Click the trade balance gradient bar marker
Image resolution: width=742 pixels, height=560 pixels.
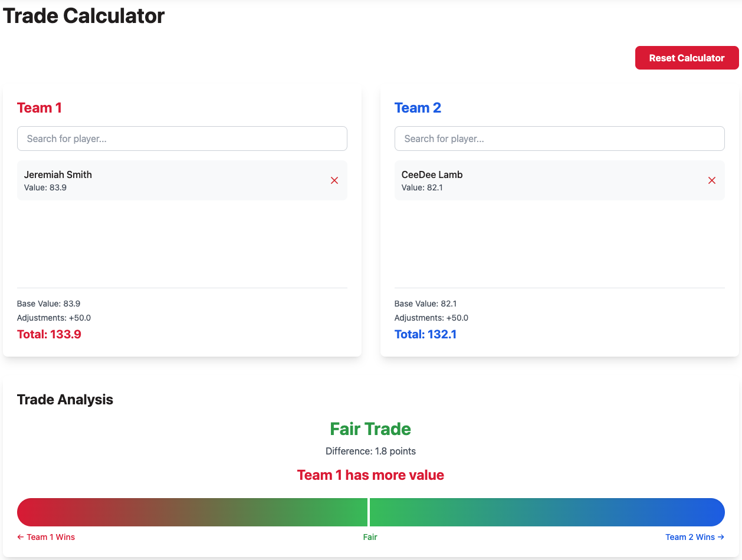(369, 512)
